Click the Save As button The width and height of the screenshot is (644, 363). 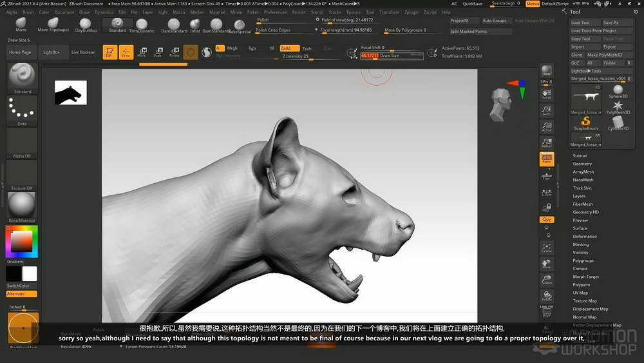(618, 23)
